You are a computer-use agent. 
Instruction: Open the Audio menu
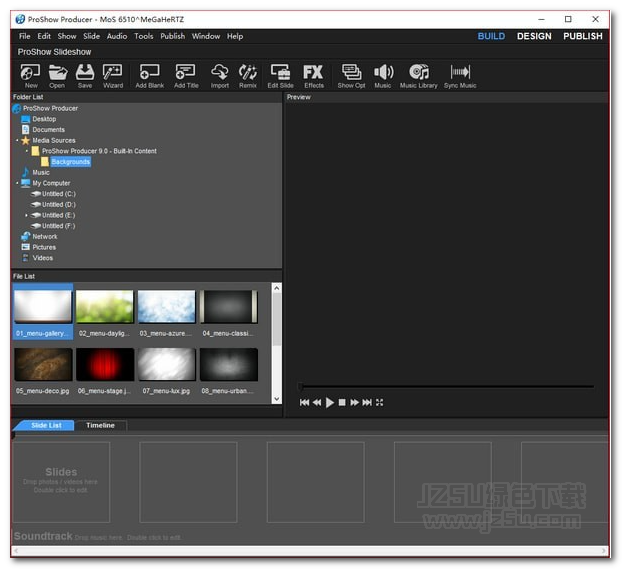(x=117, y=36)
